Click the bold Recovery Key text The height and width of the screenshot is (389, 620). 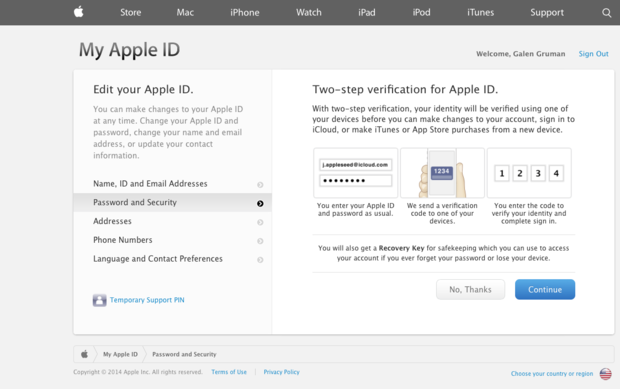(401, 248)
